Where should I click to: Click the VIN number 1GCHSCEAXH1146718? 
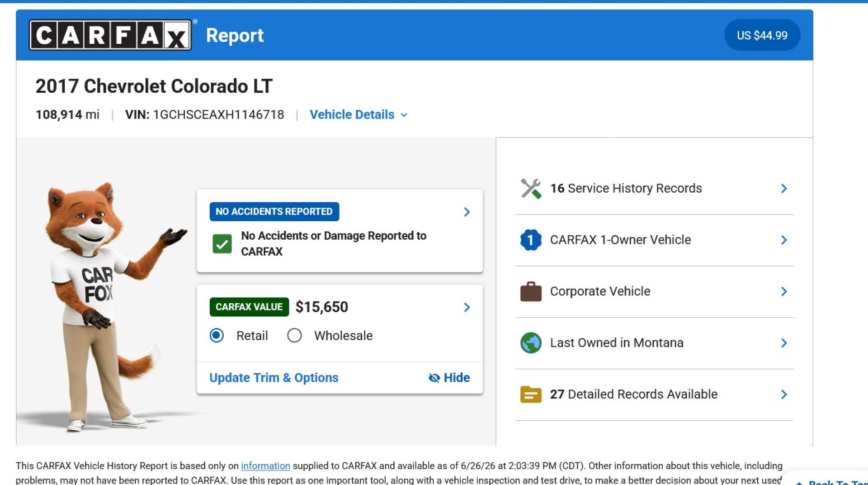(x=218, y=114)
